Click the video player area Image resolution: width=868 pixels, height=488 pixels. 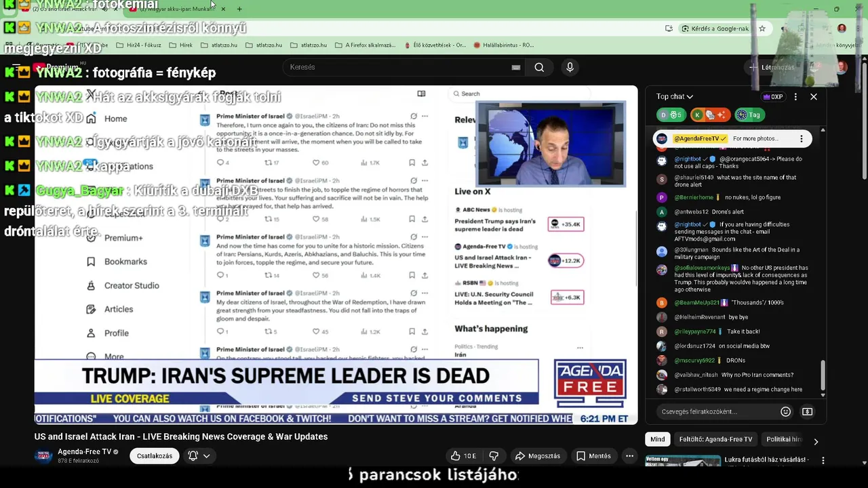pyautogui.click(x=336, y=254)
